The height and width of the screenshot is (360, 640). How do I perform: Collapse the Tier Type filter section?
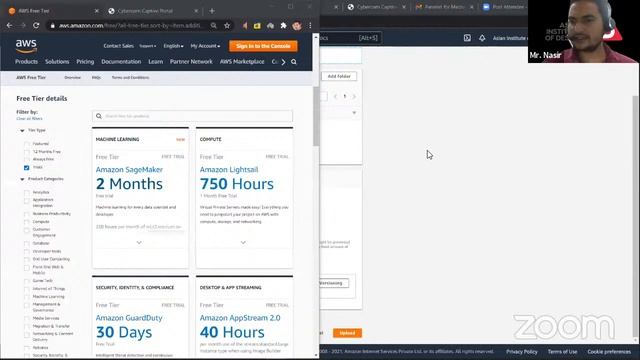(22, 130)
